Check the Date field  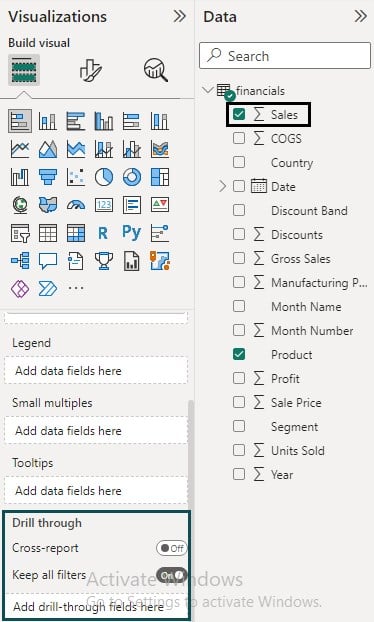coord(239,186)
